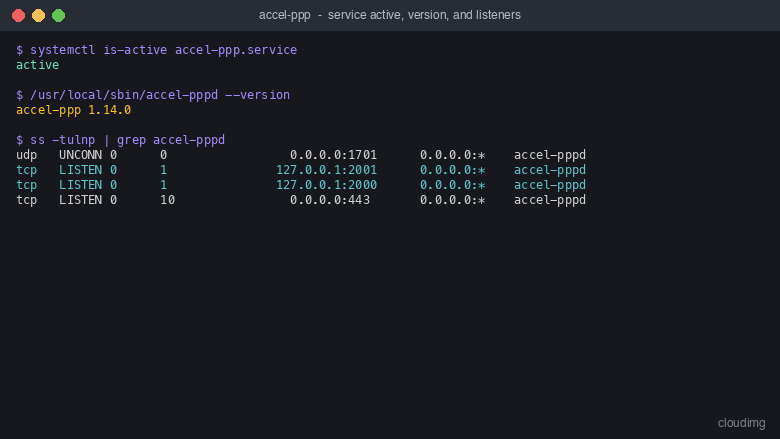Image resolution: width=780 pixels, height=439 pixels.
Task: Click peer address '0.0.0.0:*' in the 2001 row
Action: tap(453, 170)
